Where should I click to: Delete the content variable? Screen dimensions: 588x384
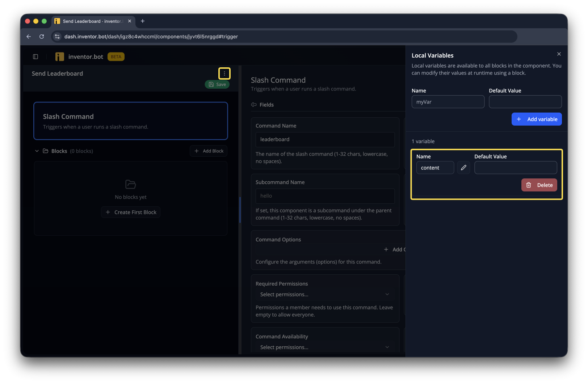(x=539, y=185)
